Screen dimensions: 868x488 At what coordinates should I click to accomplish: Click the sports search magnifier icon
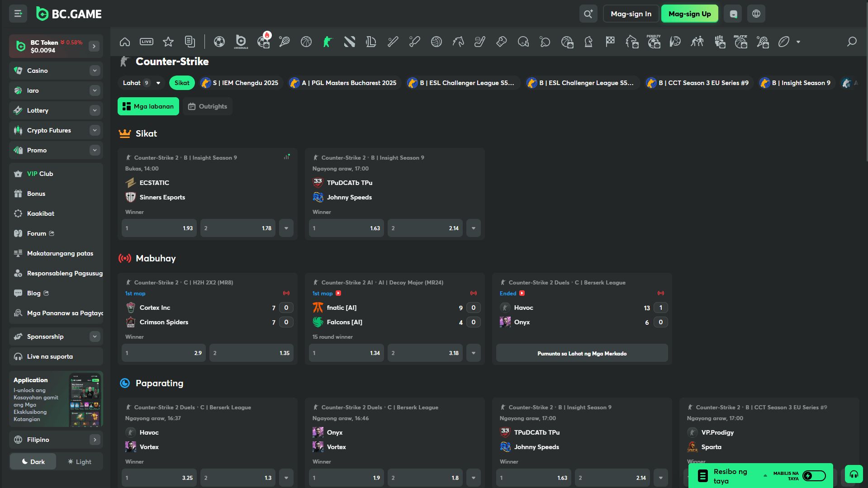click(x=852, y=42)
